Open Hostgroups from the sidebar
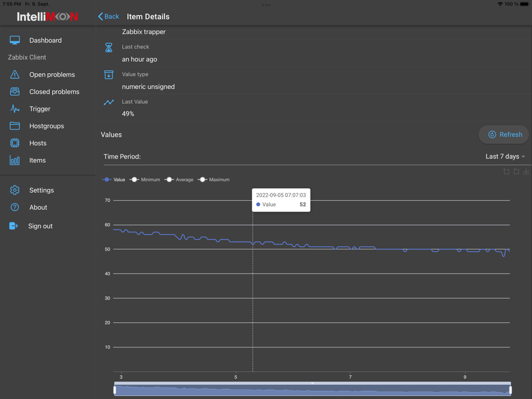This screenshot has height=399, width=532. pos(46,126)
